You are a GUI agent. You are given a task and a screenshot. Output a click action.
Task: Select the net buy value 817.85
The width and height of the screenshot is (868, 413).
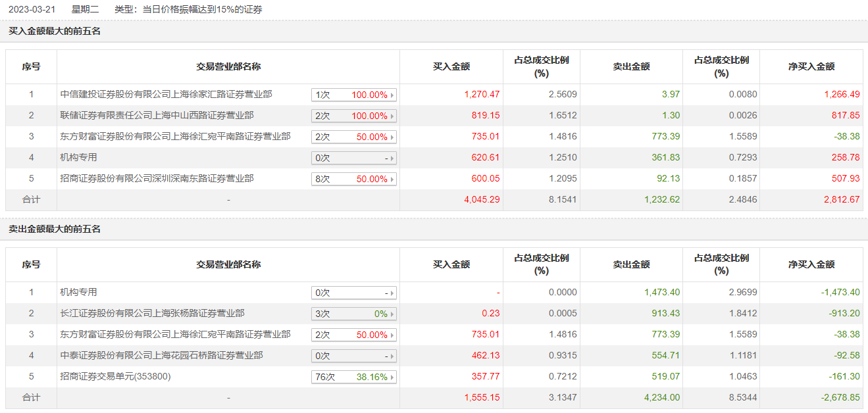846,116
